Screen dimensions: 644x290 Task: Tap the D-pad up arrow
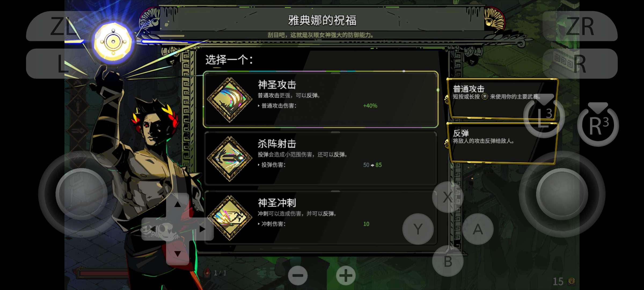pos(177,205)
